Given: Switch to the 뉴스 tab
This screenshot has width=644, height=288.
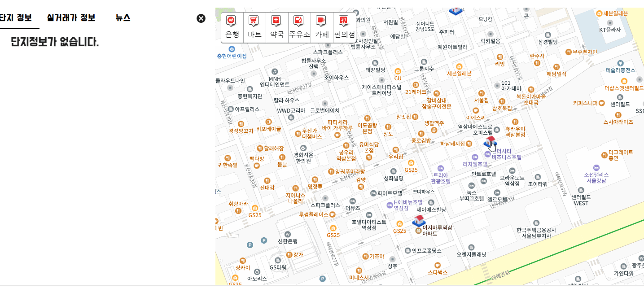Looking at the screenshot, I should point(123,18).
